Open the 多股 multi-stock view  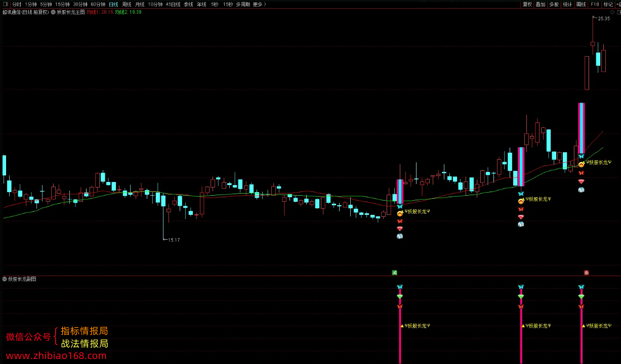point(554,4)
